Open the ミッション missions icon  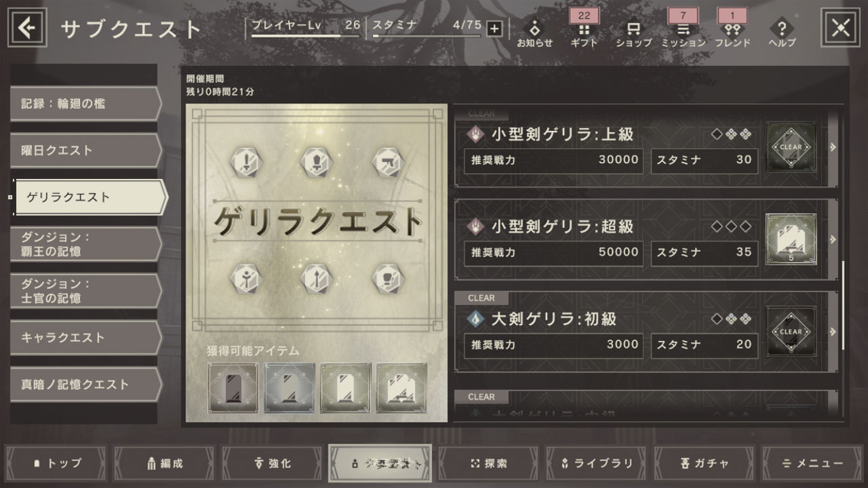tap(684, 29)
